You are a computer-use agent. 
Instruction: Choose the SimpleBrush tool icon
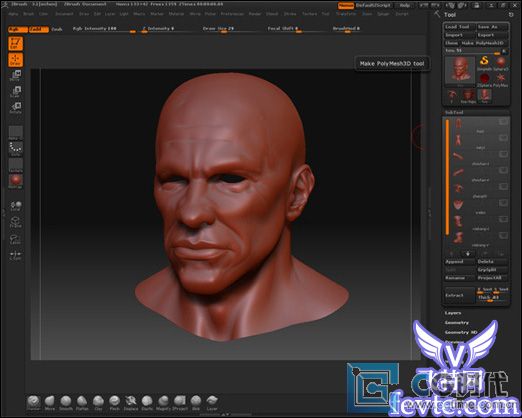[x=484, y=63]
